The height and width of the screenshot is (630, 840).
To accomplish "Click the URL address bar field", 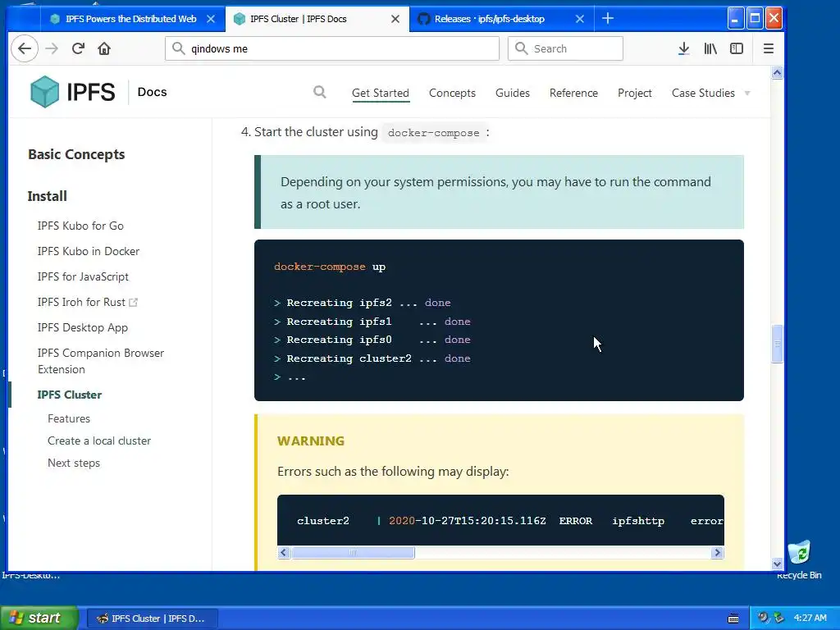I will point(332,48).
